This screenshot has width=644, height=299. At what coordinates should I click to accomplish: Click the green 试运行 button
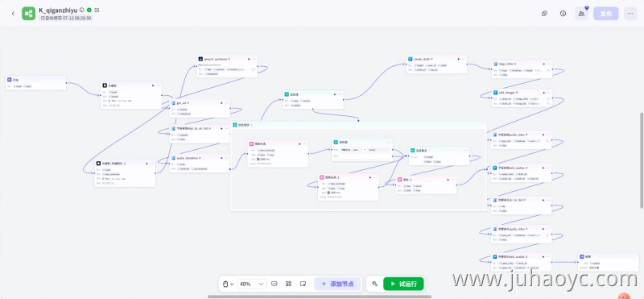coord(403,284)
